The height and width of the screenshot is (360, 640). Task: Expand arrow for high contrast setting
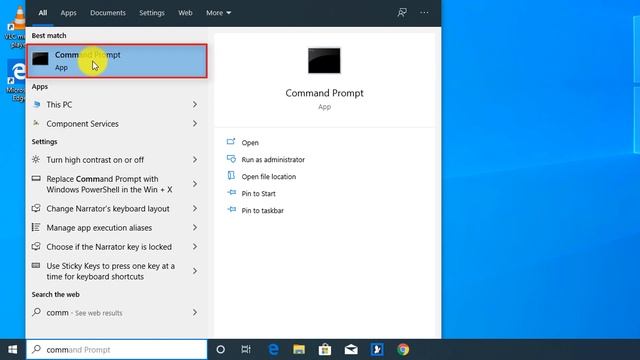click(x=195, y=160)
